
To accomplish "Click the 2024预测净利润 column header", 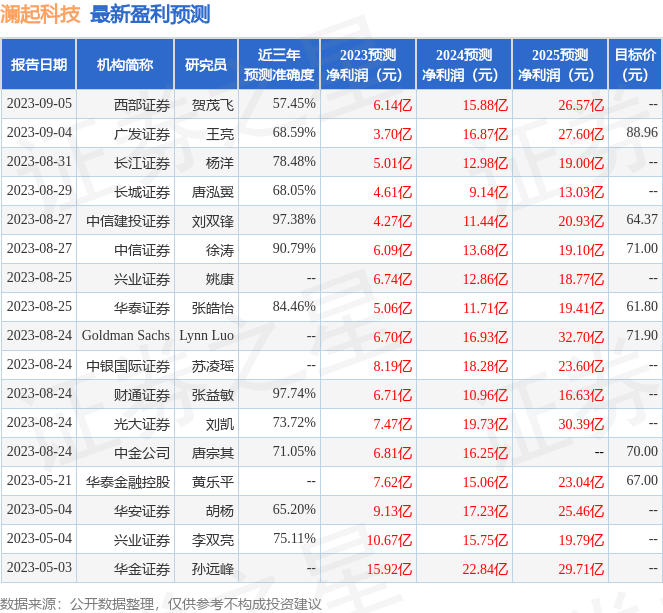I will (x=464, y=64).
